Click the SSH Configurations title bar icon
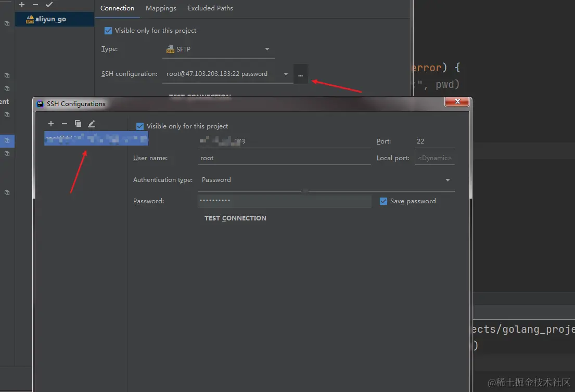 [41, 103]
